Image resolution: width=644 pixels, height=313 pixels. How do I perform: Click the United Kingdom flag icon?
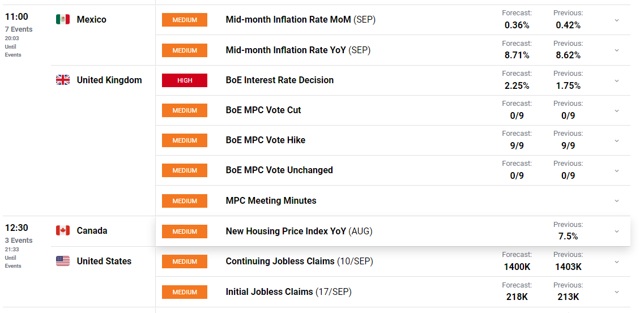[62, 80]
